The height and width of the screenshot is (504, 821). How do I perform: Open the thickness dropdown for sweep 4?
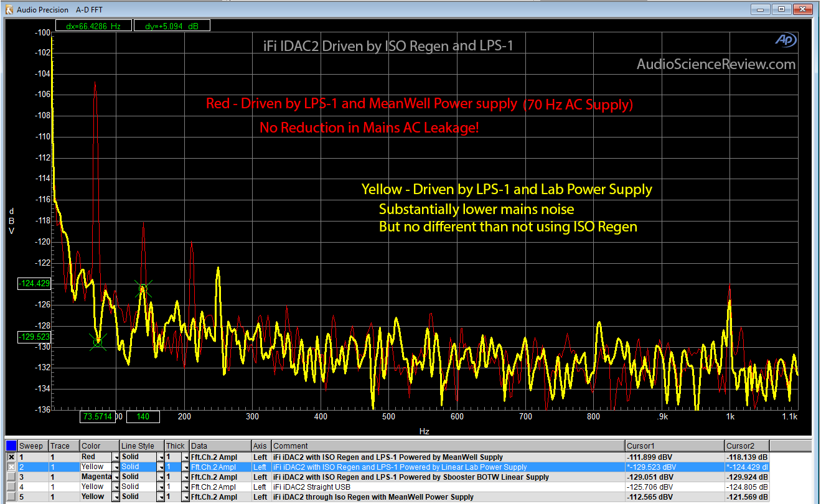point(185,487)
